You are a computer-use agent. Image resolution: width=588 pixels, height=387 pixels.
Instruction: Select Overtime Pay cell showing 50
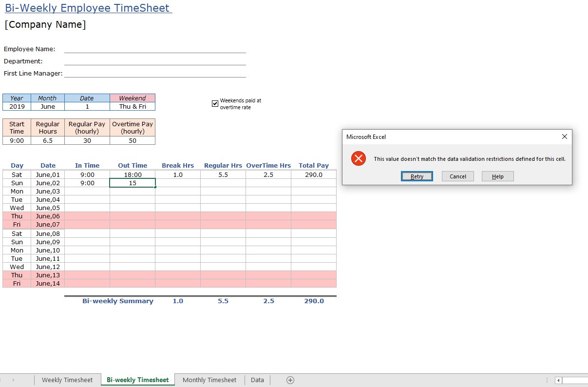point(133,140)
